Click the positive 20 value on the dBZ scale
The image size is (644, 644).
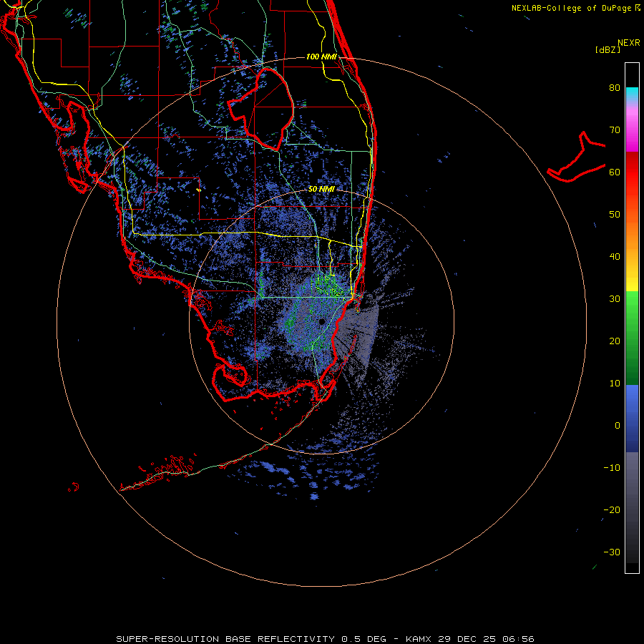[x=615, y=341]
